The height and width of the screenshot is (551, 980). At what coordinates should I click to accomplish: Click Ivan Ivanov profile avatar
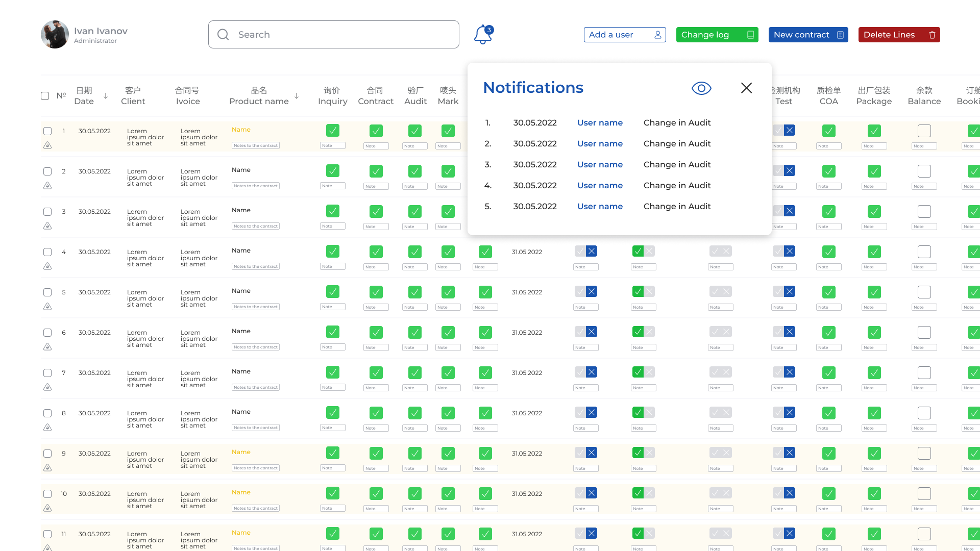[x=55, y=35]
